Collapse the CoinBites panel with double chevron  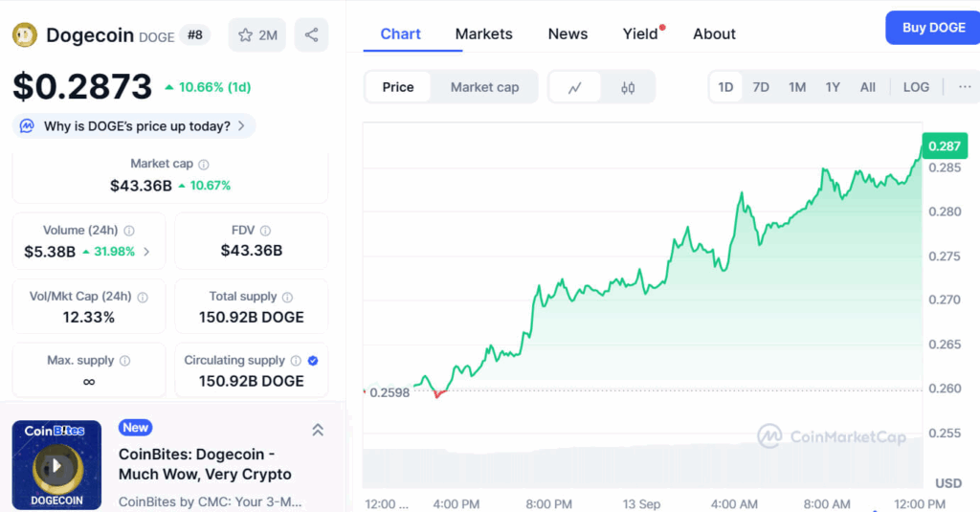coord(318,431)
